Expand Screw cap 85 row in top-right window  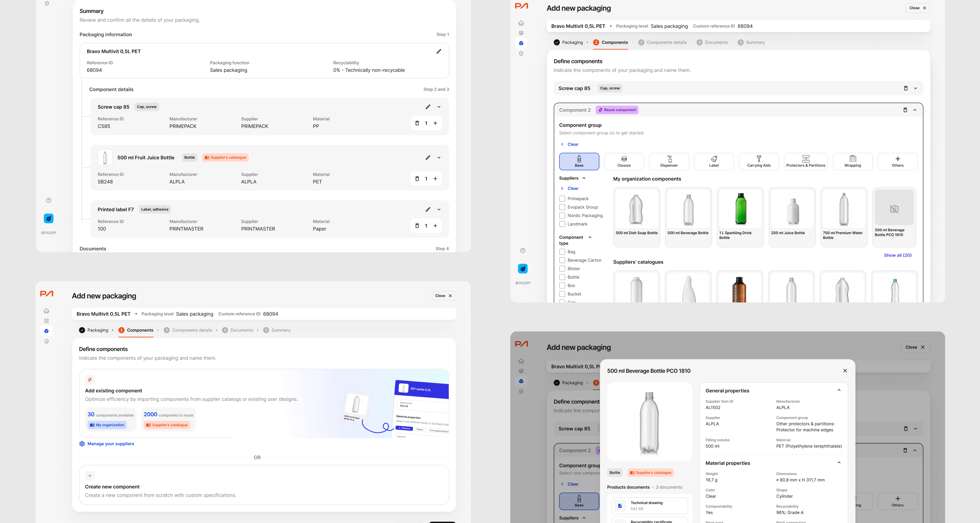[x=915, y=88]
